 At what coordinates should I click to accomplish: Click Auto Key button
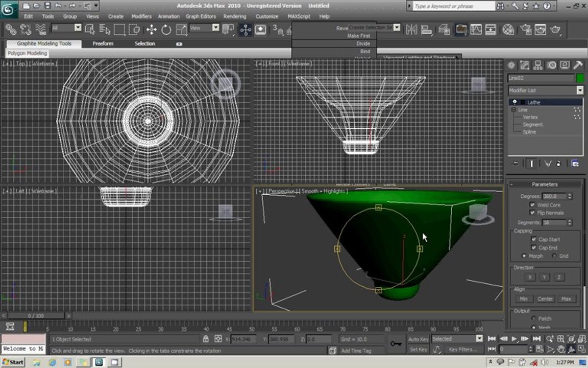coord(418,339)
